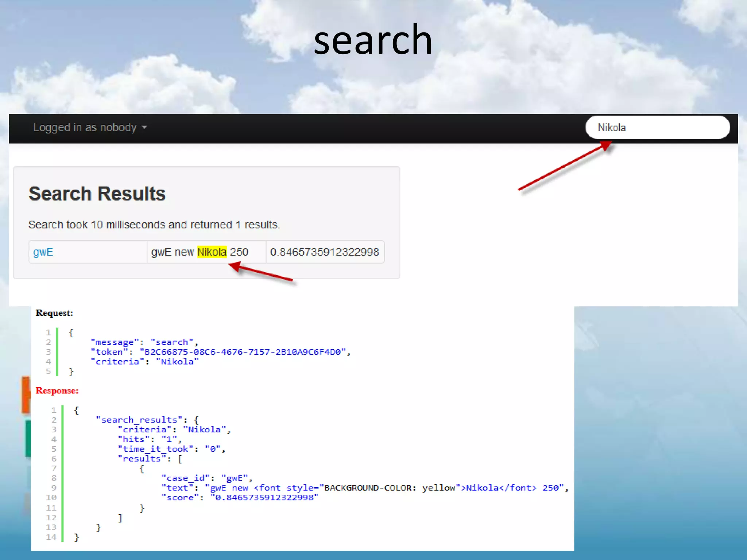Click the response '"score"' line
747x560 pixels.
[x=240, y=498]
